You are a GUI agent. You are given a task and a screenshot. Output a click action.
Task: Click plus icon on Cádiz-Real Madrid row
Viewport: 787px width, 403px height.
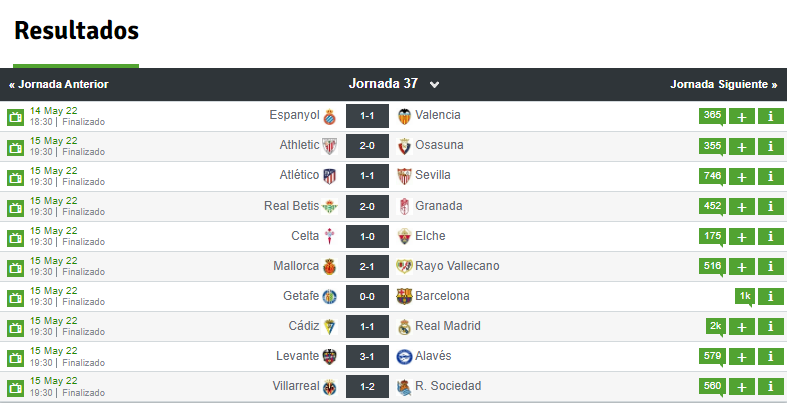[741, 327]
